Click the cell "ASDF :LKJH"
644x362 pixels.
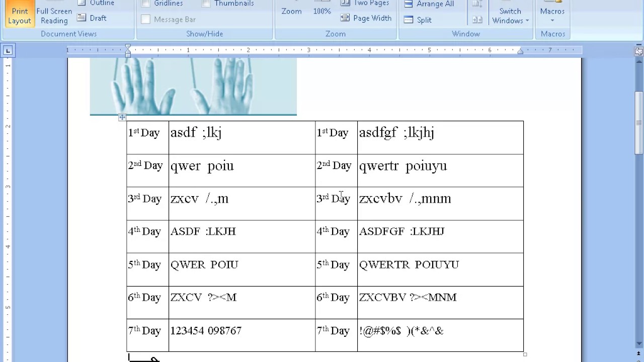pos(242,236)
